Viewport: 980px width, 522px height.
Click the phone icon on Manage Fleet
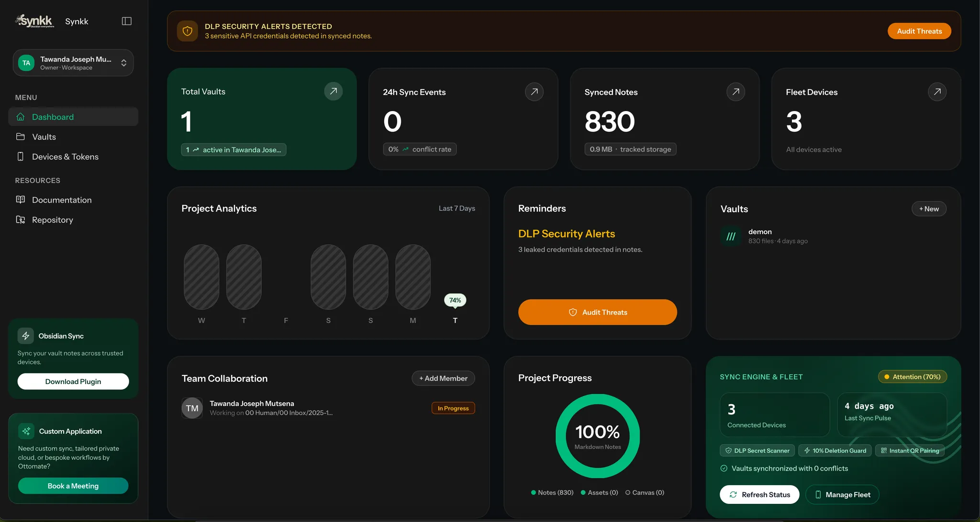tap(818, 495)
